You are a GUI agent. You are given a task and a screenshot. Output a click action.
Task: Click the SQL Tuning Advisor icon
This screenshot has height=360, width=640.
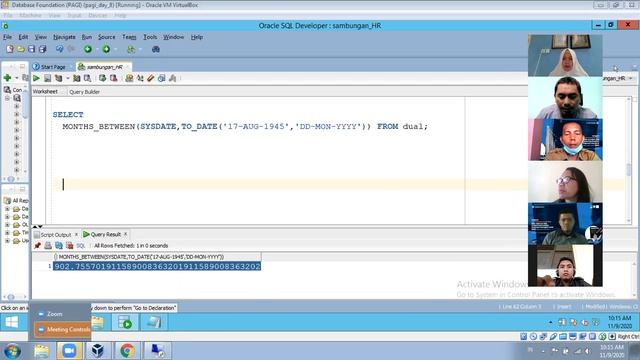point(87,78)
